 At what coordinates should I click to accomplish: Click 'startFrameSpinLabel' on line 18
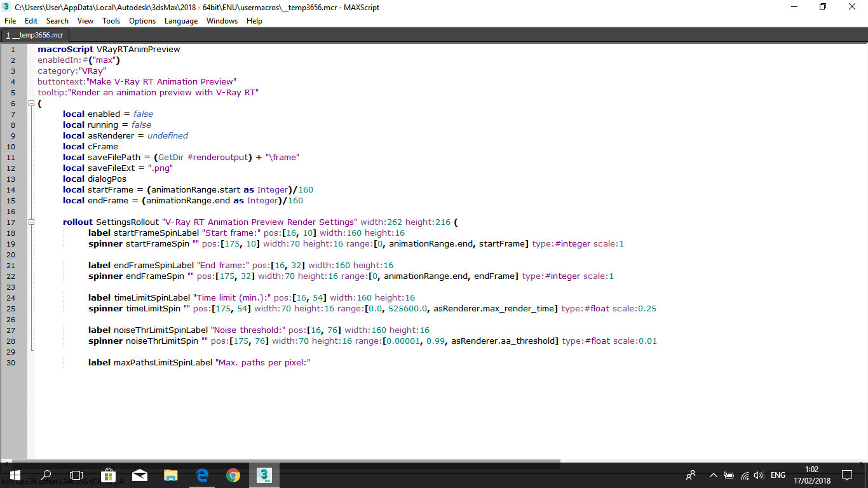pyautogui.click(x=156, y=233)
